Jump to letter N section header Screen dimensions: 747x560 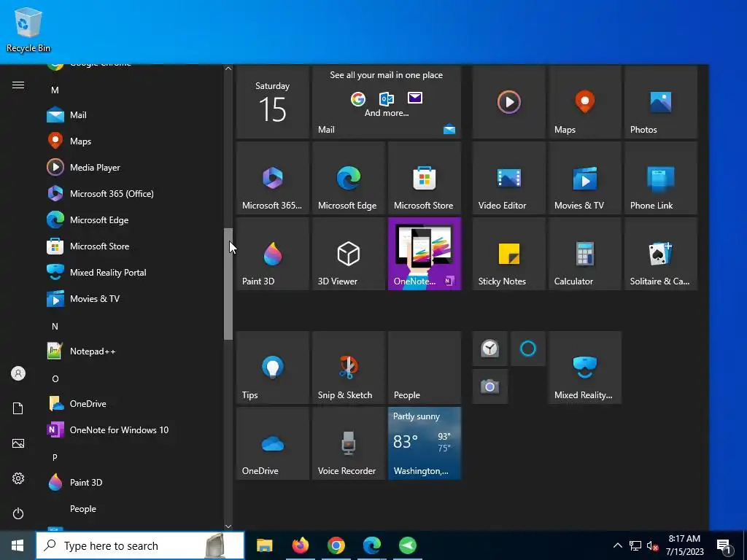click(x=55, y=326)
